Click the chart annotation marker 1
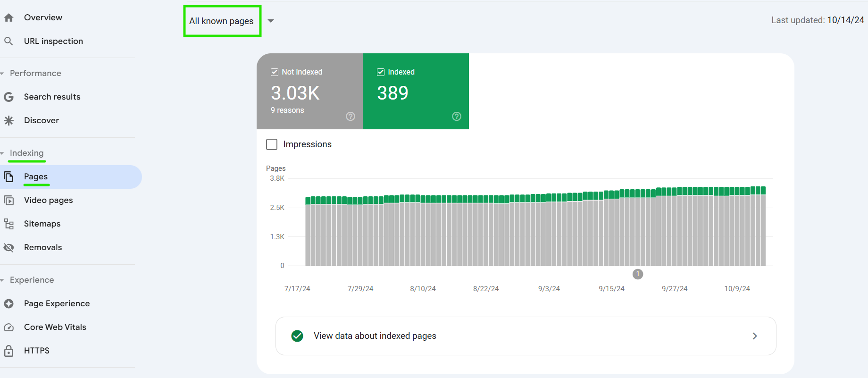 click(x=637, y=274)
